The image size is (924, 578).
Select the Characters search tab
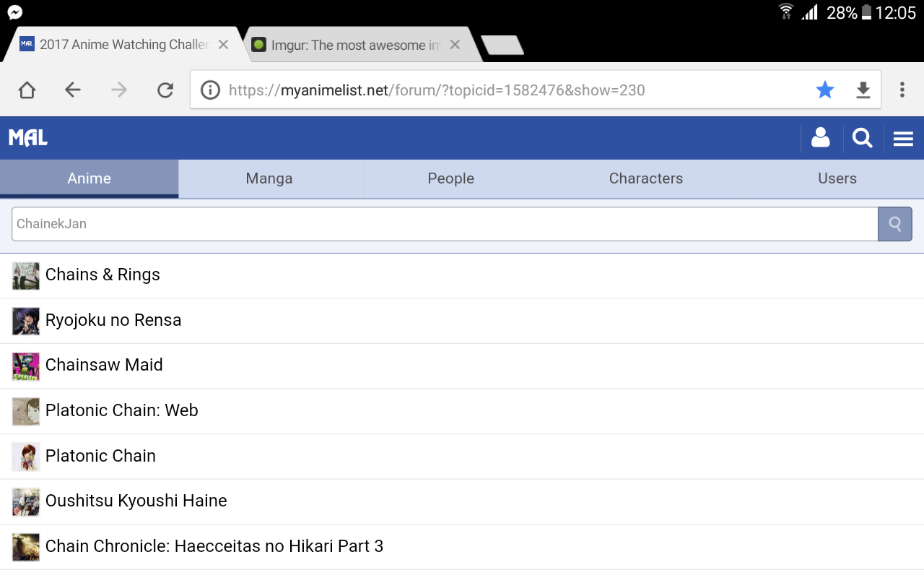(x=645, y=178)
